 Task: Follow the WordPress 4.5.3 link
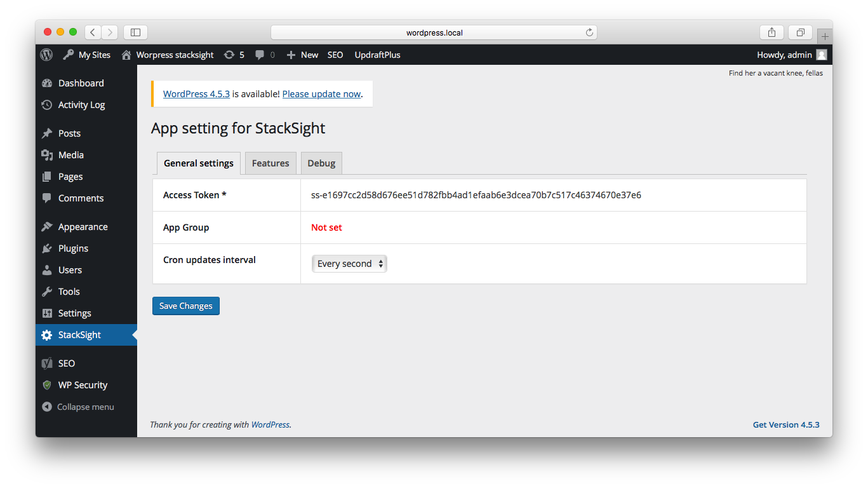click(196, 94)
